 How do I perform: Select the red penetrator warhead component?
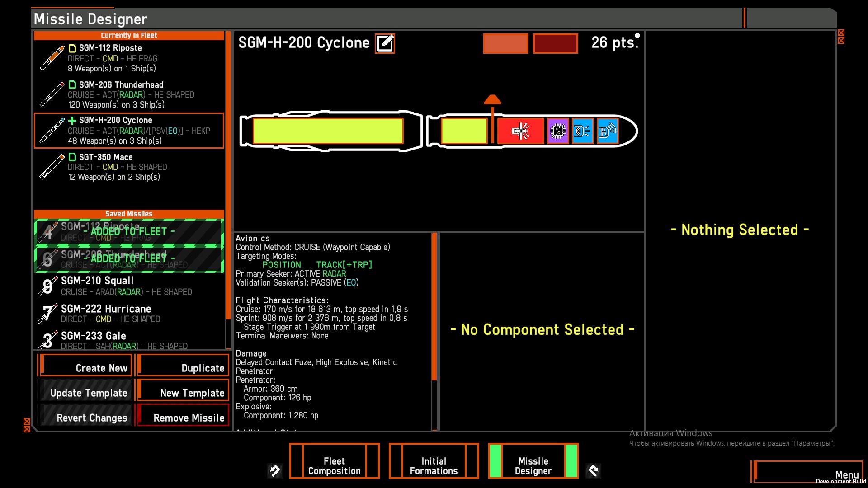click(520, 131)
